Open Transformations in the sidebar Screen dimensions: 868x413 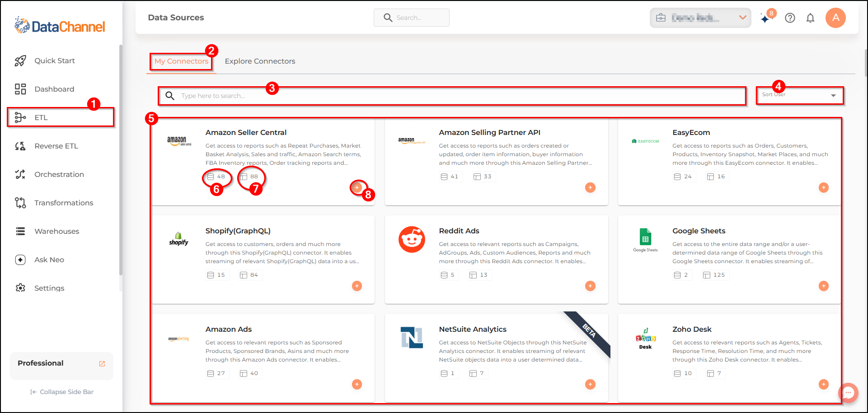64,203
